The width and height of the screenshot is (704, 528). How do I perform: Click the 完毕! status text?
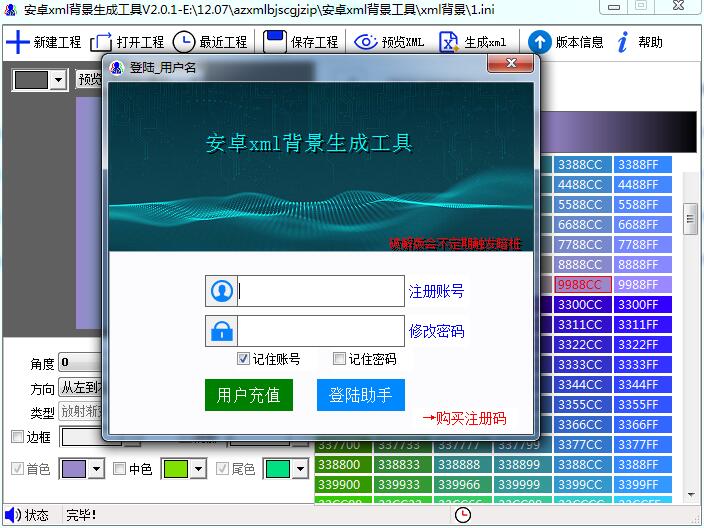tap(81, 515)
